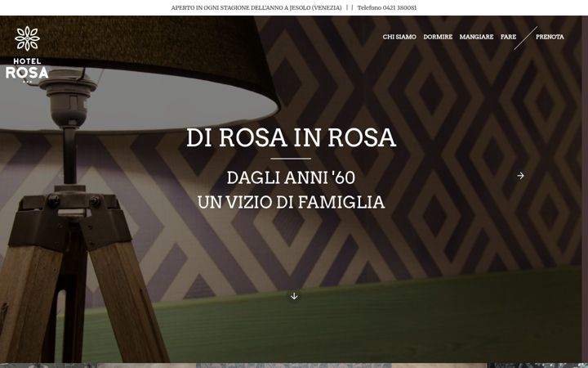Image resolution: width=588 pixels, height=368 pixels.
Task: Click the diagonal slash before PRENOTA
Action: click(x=525, y=38)
